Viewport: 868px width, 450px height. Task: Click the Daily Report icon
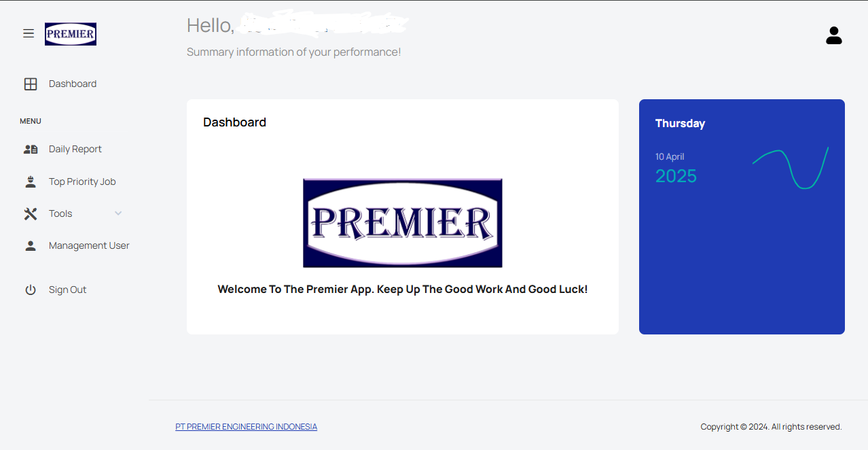tap(31, 150)
